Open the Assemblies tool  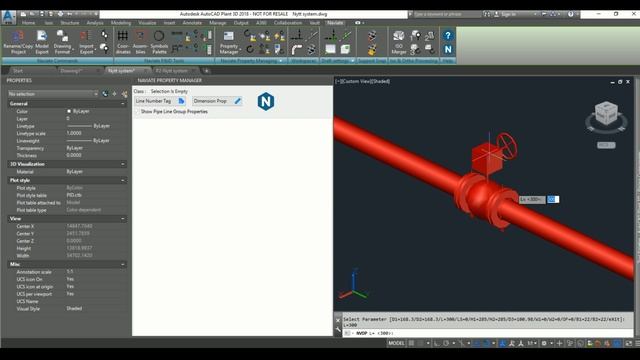pos(140,42)
